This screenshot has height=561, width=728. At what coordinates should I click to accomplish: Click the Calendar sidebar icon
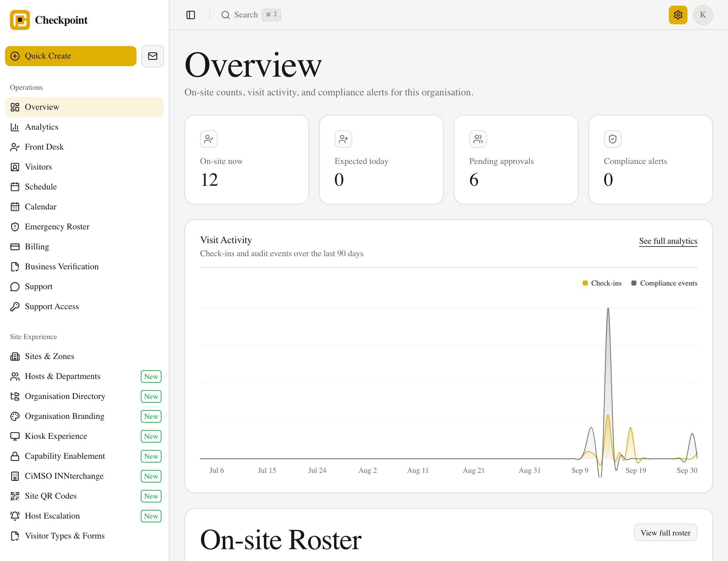[x=15, y=207]
